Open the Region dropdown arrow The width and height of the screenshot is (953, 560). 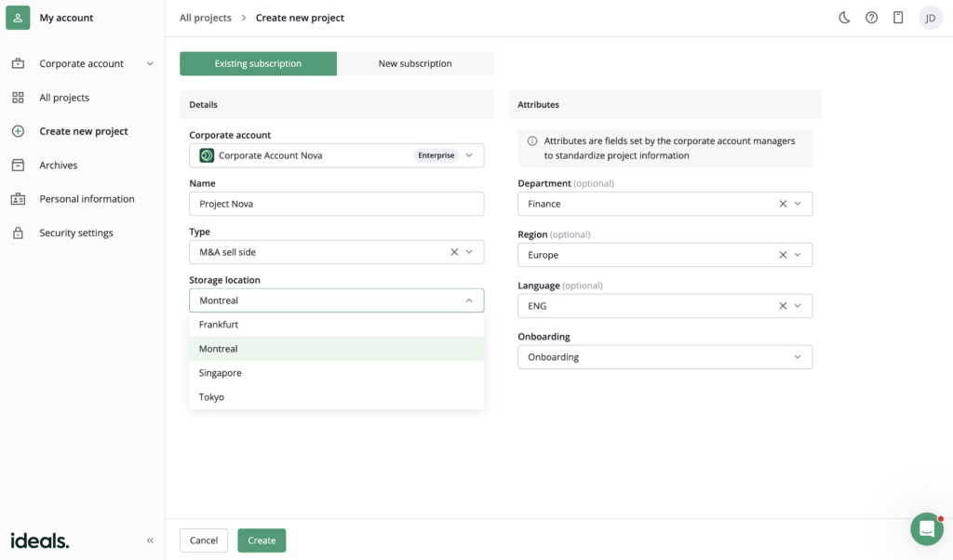(798, 255)
